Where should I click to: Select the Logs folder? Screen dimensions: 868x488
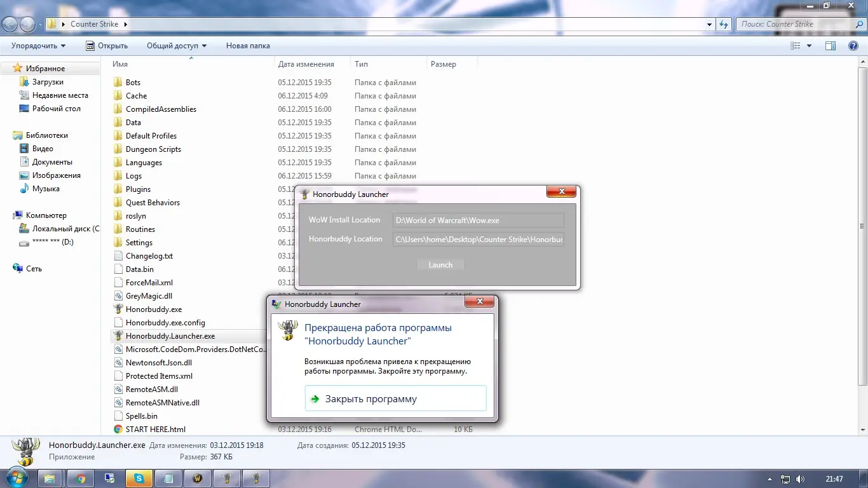click(x=133, y=176)
